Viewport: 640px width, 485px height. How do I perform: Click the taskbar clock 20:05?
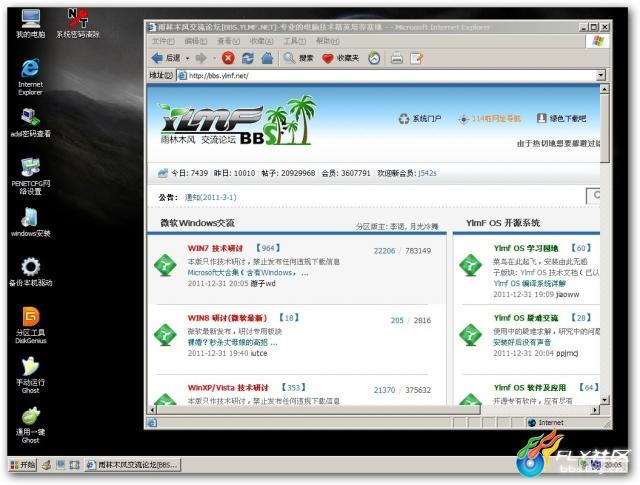click(x=613, y=465)
